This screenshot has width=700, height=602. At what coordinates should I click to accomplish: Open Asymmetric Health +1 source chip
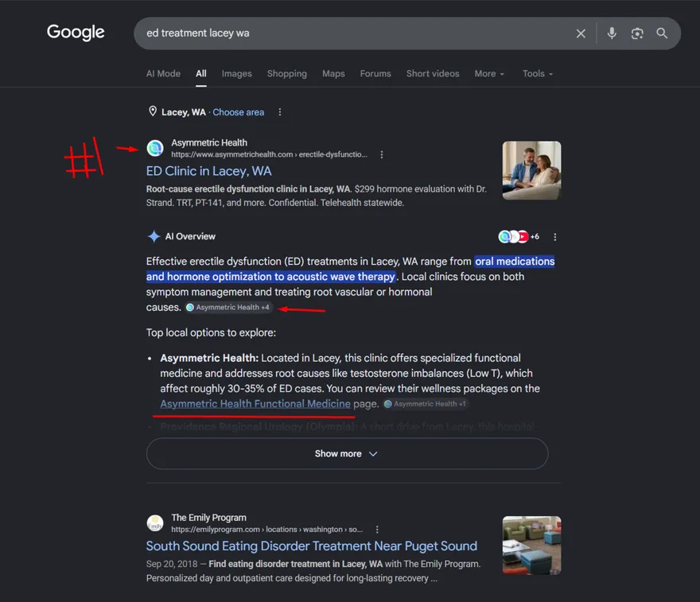[x=426, y=404]
